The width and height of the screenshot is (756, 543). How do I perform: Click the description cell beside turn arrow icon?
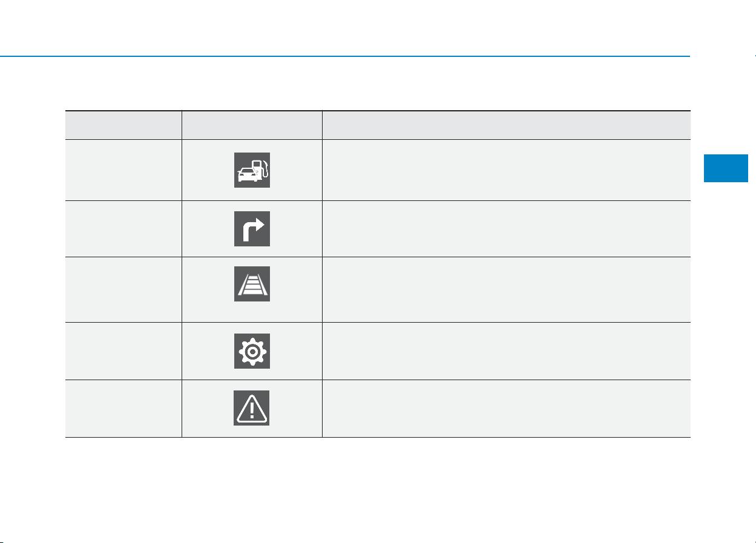[506, 229]
